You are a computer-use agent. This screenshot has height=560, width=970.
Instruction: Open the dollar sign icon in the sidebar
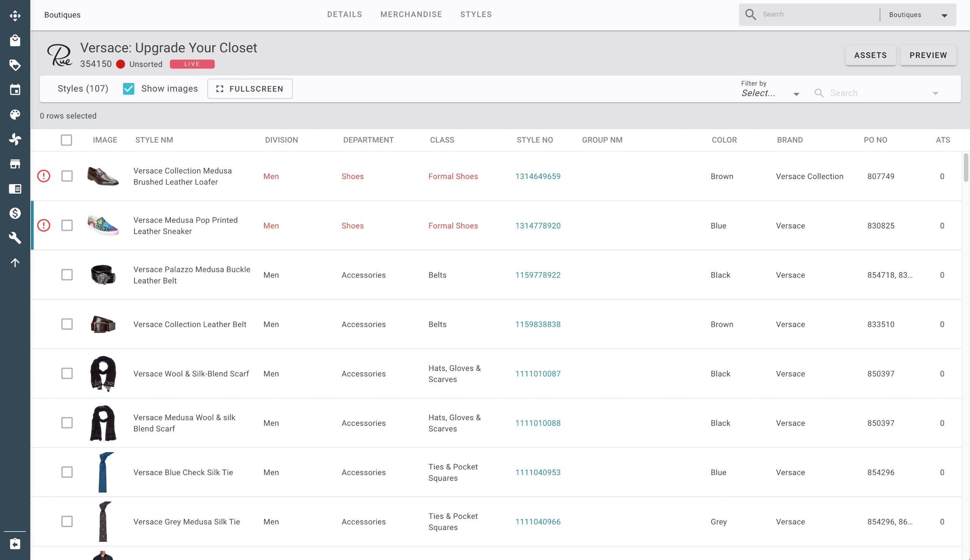(x=15, y=213)
